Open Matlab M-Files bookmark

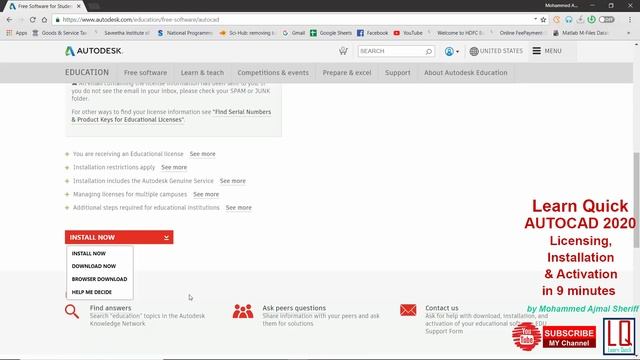click(581, 33)
